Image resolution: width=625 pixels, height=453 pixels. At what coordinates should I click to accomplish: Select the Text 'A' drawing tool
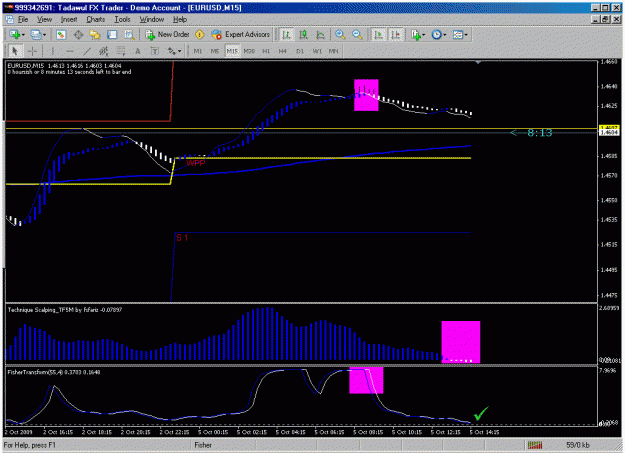tap(138, 51)
